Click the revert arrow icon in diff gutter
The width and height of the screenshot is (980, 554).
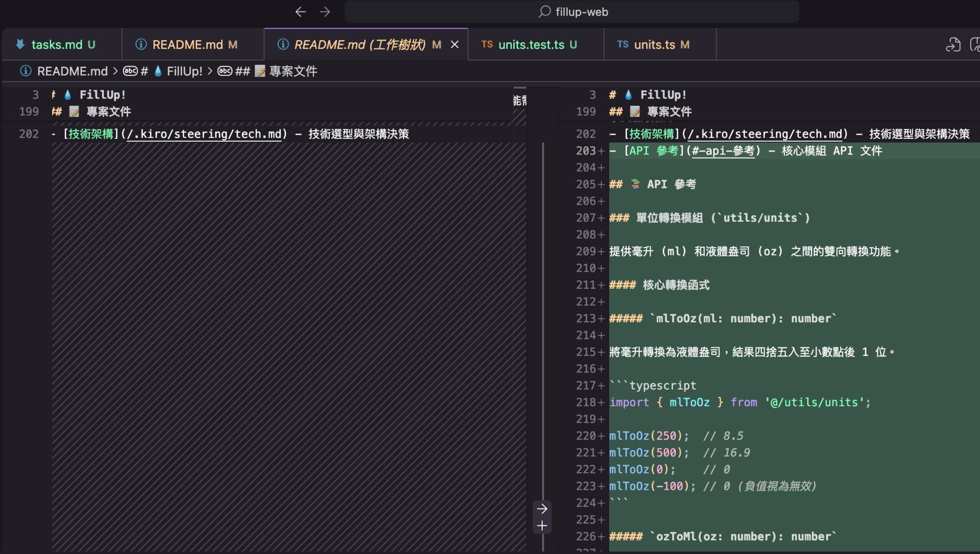pyautogui.click(x=542, y=508)
